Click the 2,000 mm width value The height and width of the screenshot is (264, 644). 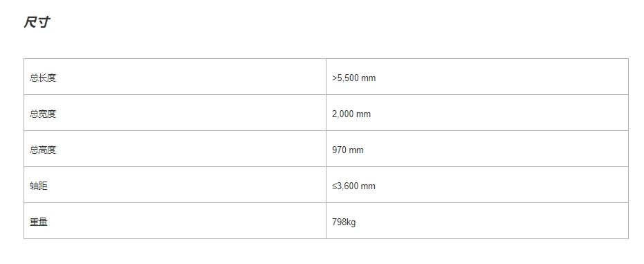[x=351, y=114]
